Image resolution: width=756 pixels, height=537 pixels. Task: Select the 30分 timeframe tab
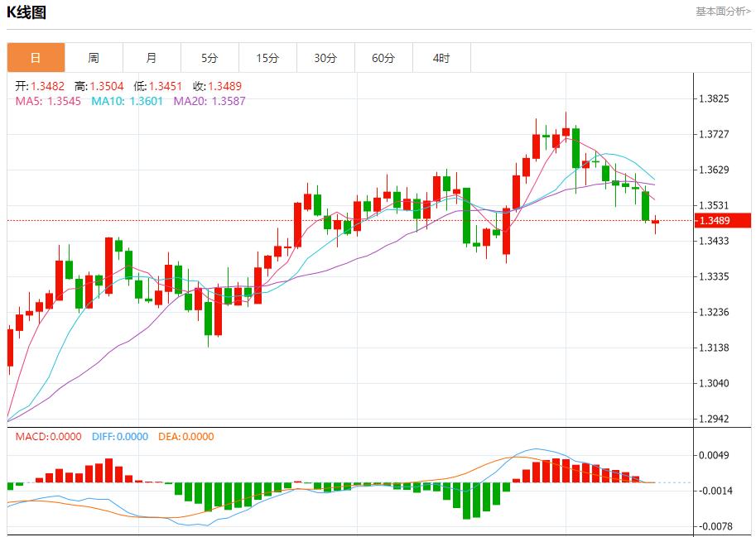coord(325,58)
